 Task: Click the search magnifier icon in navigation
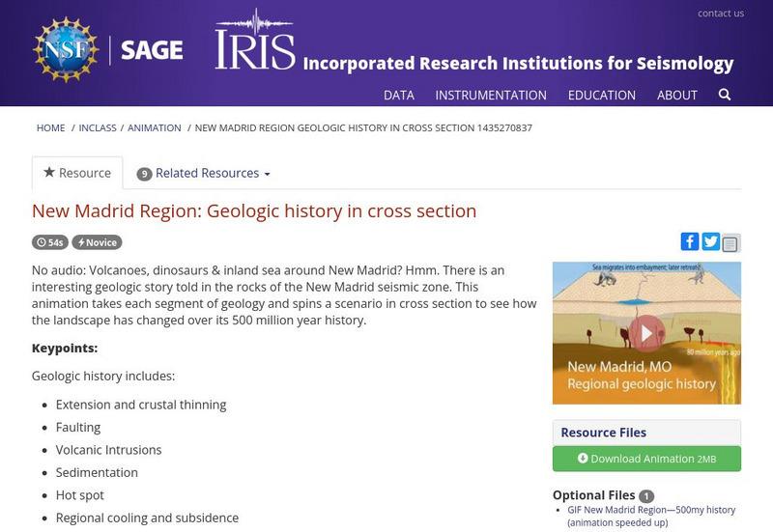point(725,95)
